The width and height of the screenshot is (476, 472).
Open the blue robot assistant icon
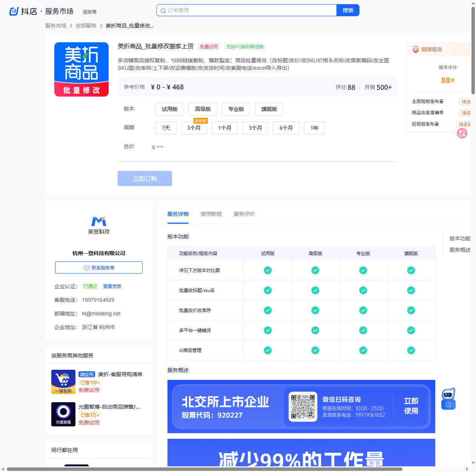pos(448,394)
